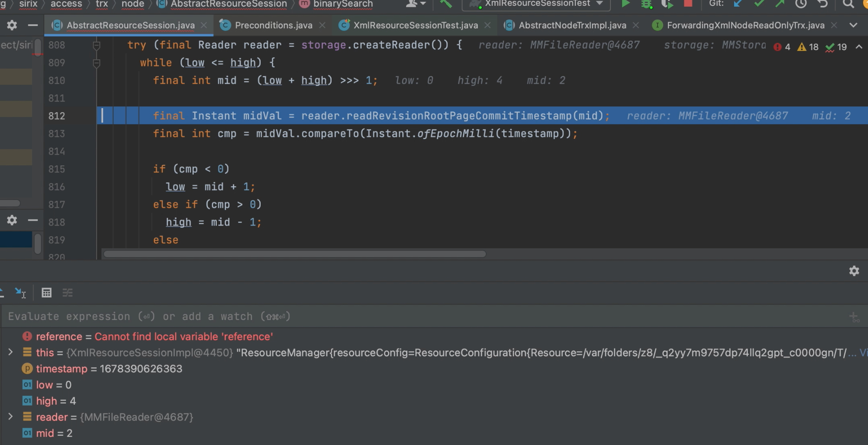868x445 pixels.
Task: Open Evaluate Expression calculator icon
Action: [x=47, y=293]
